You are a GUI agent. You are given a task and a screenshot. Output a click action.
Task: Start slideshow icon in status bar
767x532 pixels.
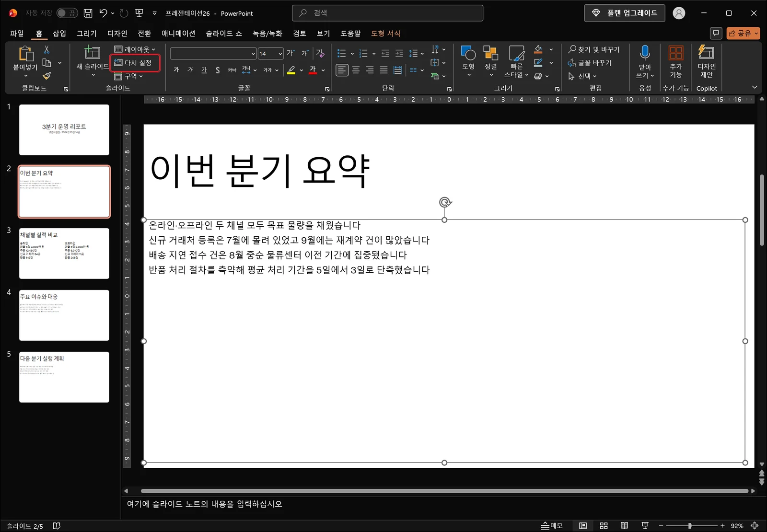pos(645,526)
